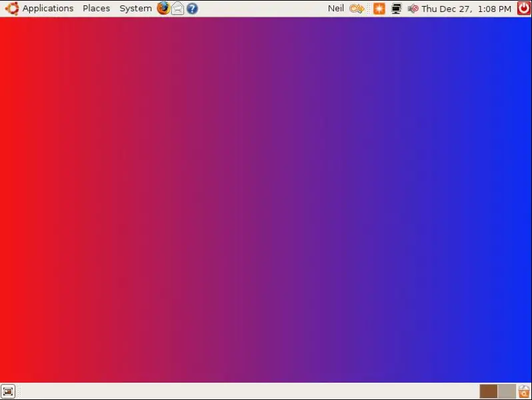
Task: Show the calendar from the Thu Dec 27 clock
Action: point(466,9)
